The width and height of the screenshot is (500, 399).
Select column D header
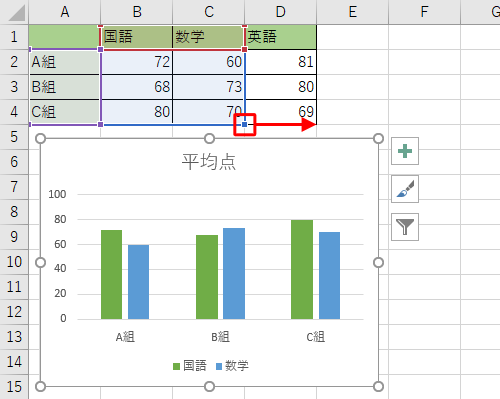281,12
